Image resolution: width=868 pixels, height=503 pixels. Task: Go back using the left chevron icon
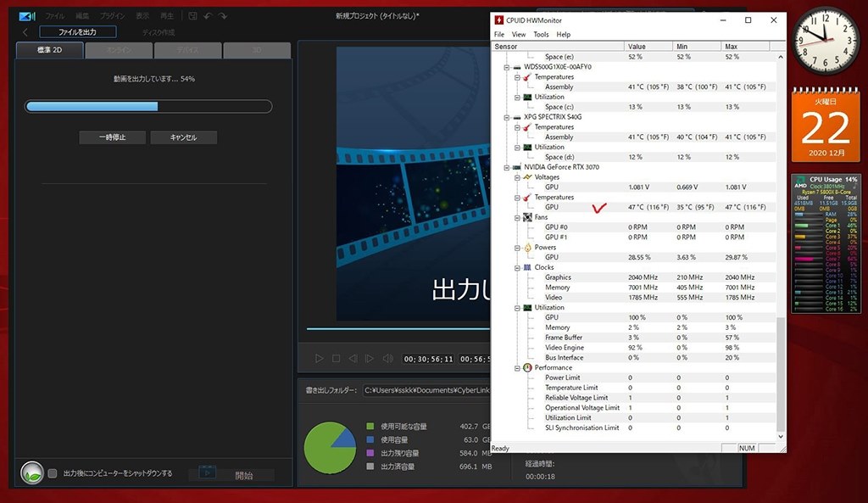click(25, 32)
